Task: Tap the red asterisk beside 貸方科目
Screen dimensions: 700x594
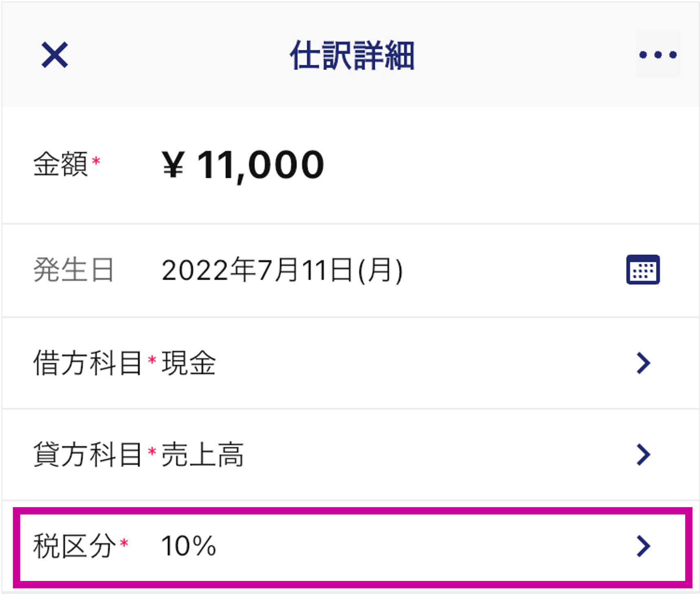Action: coord(152,451)
